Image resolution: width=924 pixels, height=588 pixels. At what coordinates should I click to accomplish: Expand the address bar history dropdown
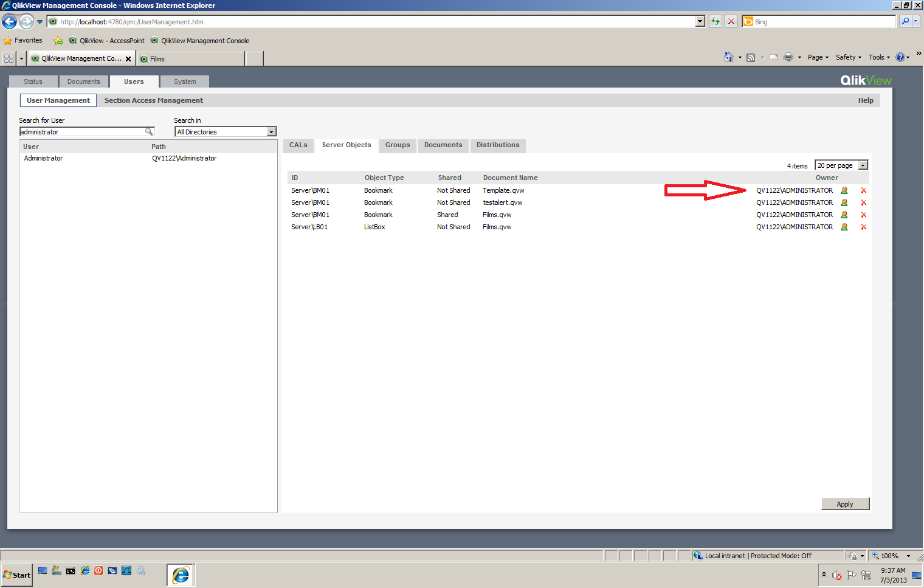point(700,21)
